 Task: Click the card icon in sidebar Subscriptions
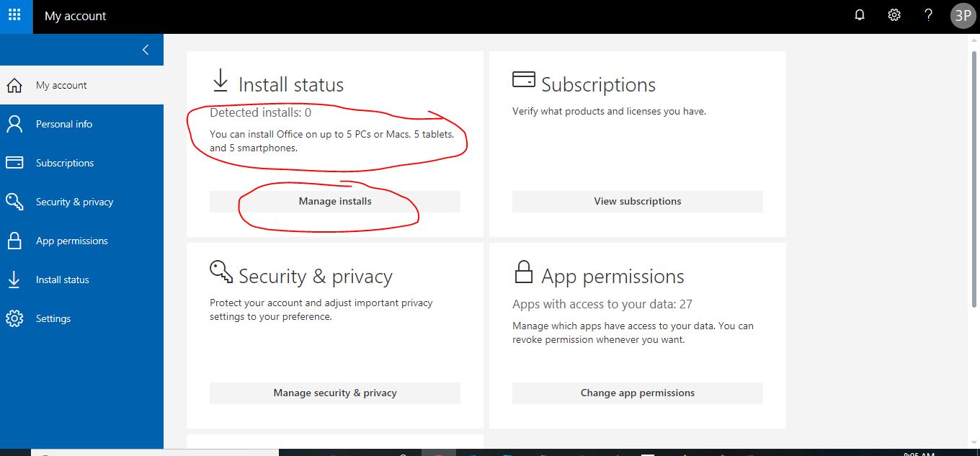(14, 163)
